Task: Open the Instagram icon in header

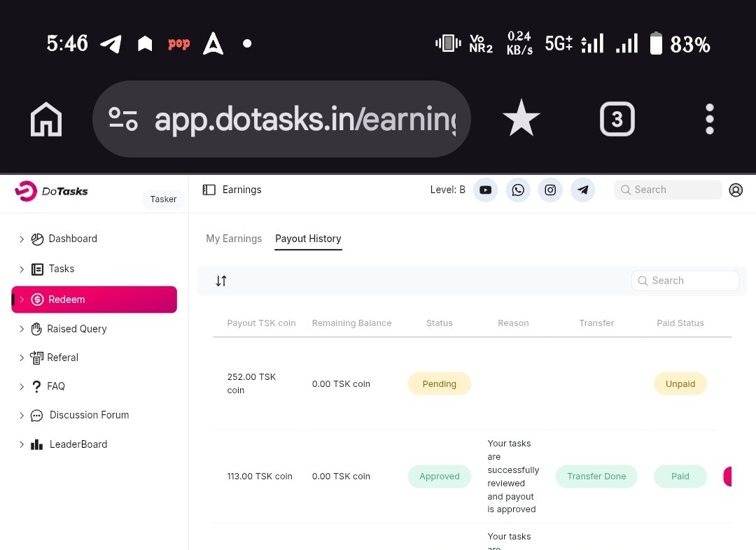Action: (x=550, y=190)
